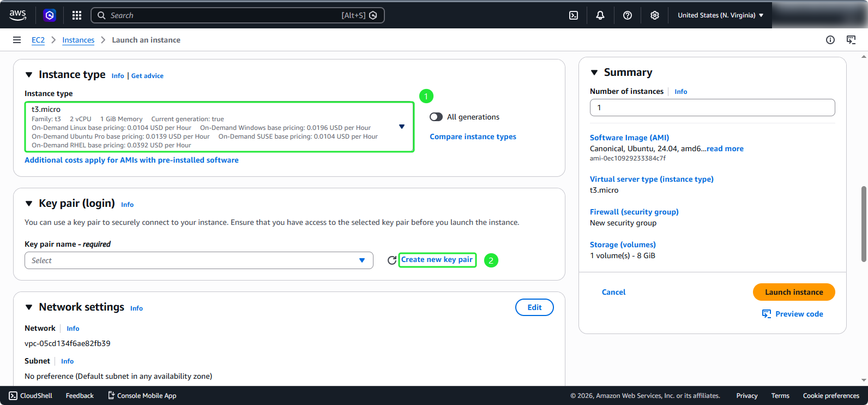This screenshot has width=868, height=405.
Task: Jump to Firewall (security group) section
Action: click(x=634, y=212)
